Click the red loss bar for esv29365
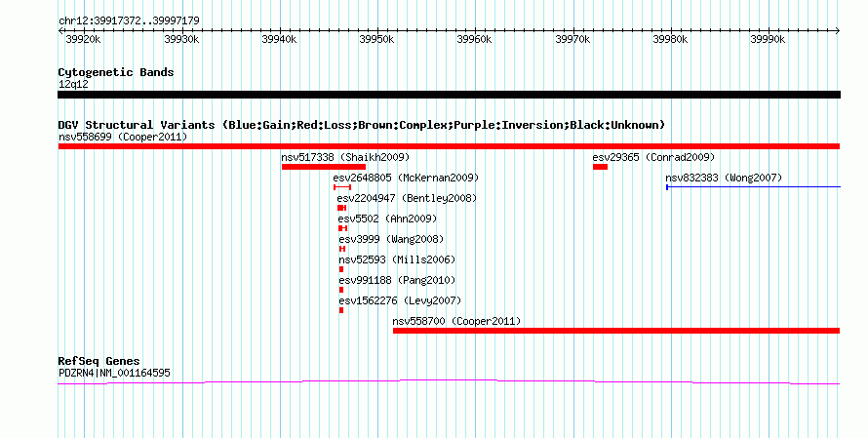Image resolution: width=868 pixels, height=438 pixels. (x=600, y=167)
